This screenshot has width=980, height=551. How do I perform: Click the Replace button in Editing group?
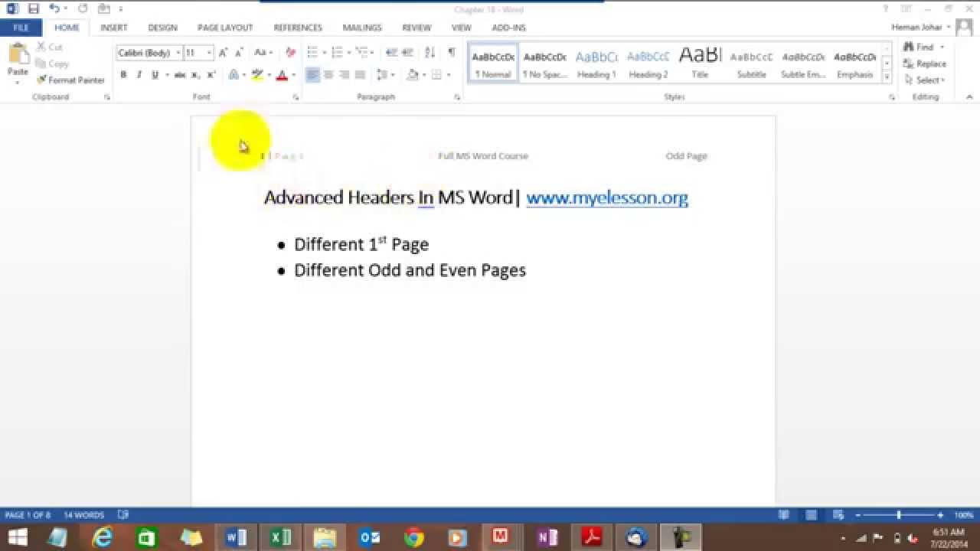coord(925,64)
